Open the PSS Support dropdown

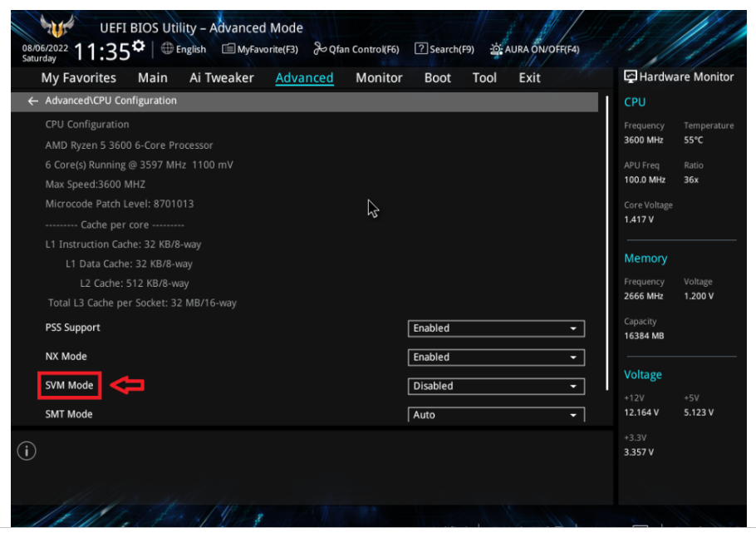coord(496,328)
